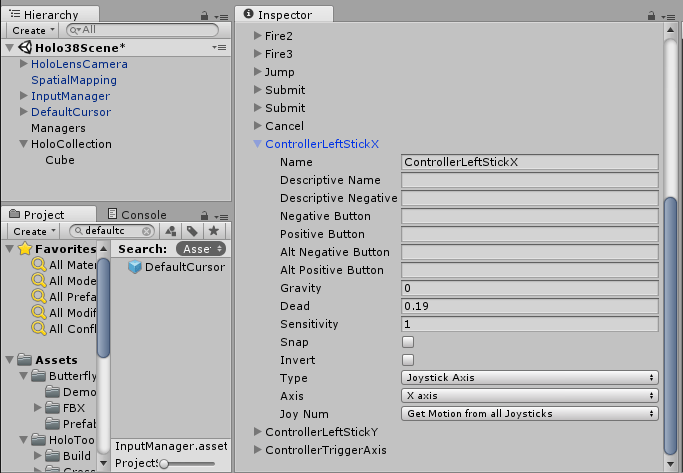Click the Asset search scope button
This screenshot has width=683, height=473.
click(x=200, y=249)
